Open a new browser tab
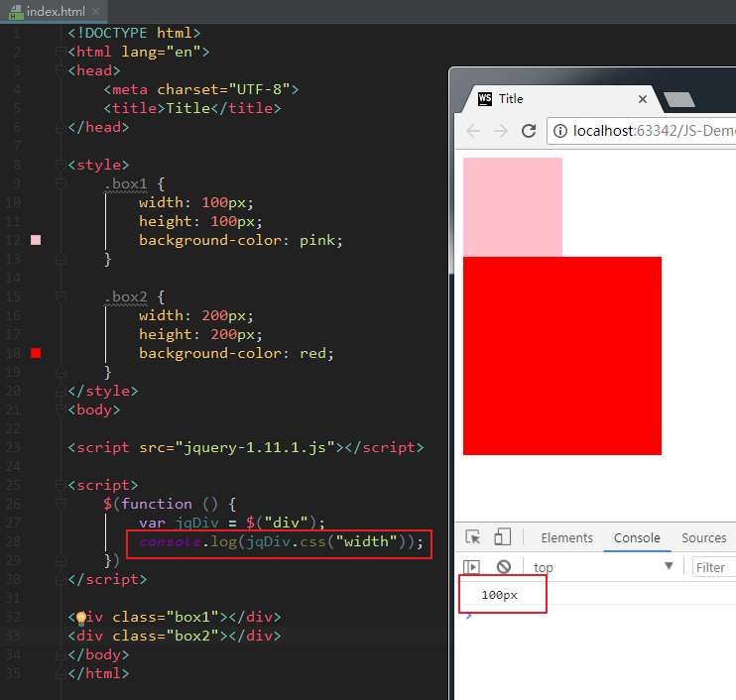736x700 pixels. click(679, 99)
